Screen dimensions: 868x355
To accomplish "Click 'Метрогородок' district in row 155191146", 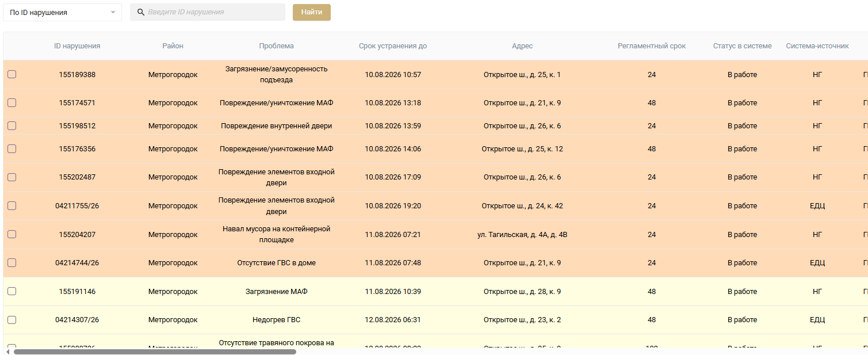I will [x=173, y=292].
